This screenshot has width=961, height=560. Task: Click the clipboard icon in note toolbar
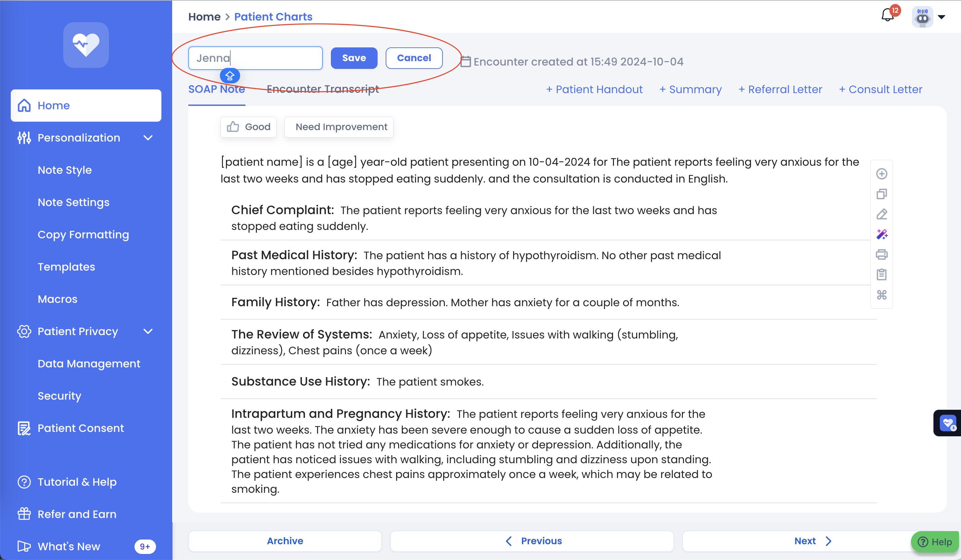pyautogui.click(x=881, y=275)
